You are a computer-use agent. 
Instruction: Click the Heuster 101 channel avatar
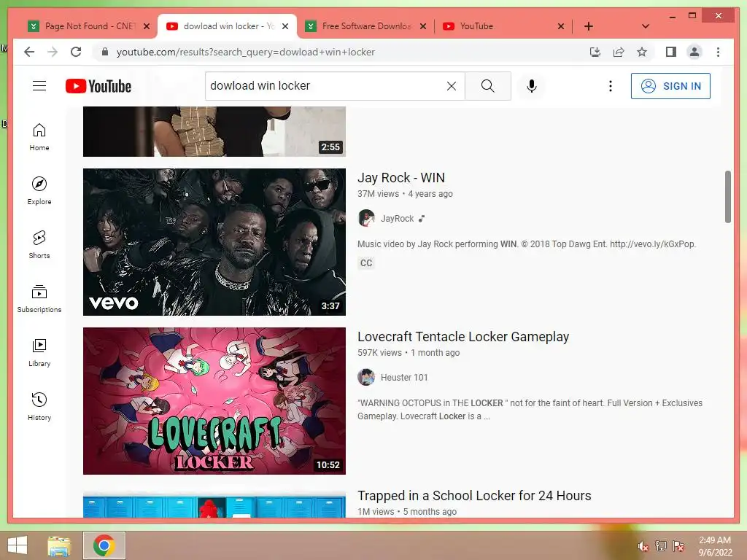[x=366, y=377]
